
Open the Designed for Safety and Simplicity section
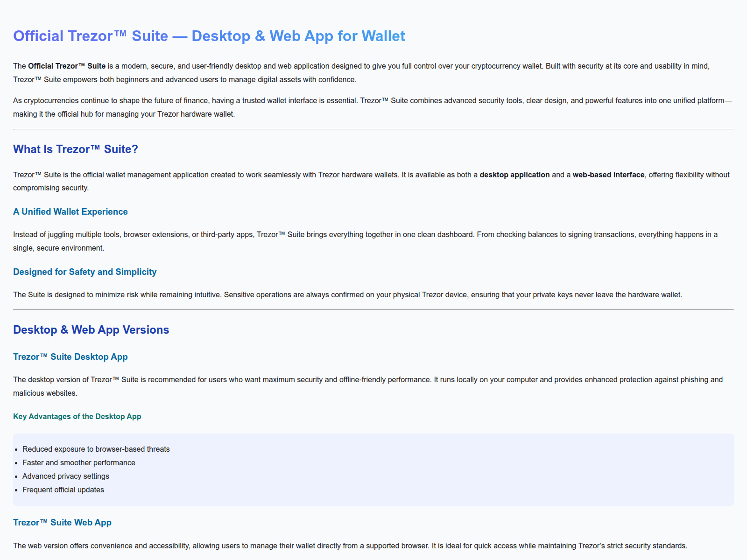pos(85,272)
